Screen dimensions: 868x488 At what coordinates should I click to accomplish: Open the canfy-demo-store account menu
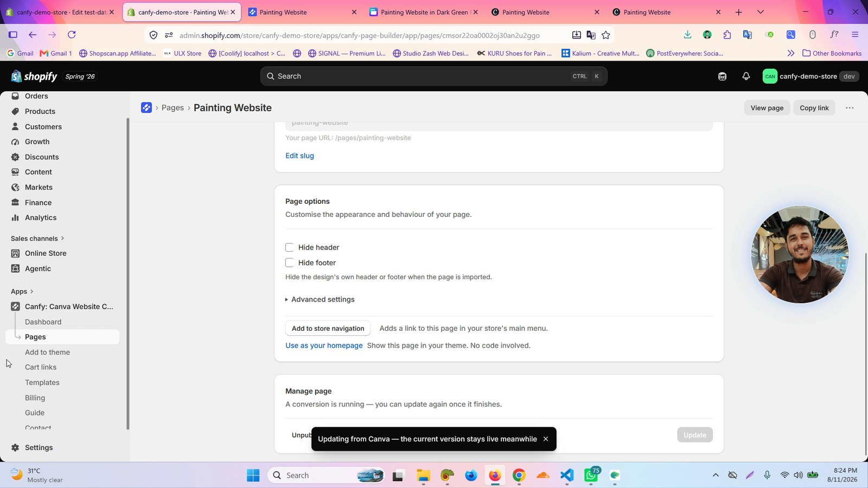[810, 76]
